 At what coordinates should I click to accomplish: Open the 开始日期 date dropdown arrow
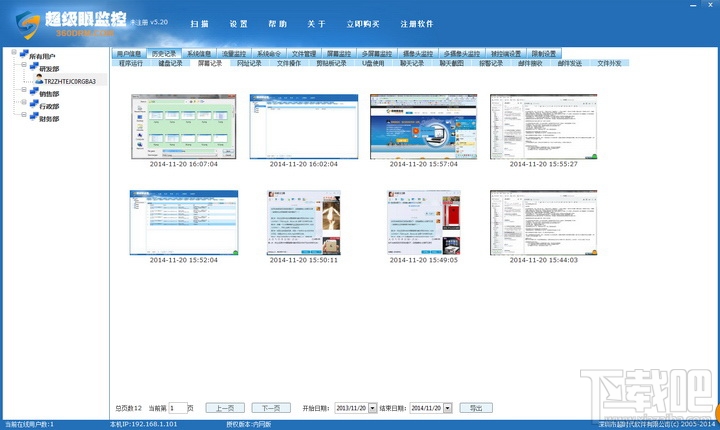pyautogui.click(x=372, y=408)
